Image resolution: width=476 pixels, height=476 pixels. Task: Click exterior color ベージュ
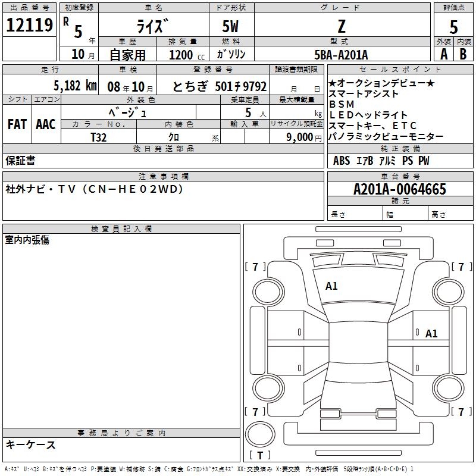point(127,112)
